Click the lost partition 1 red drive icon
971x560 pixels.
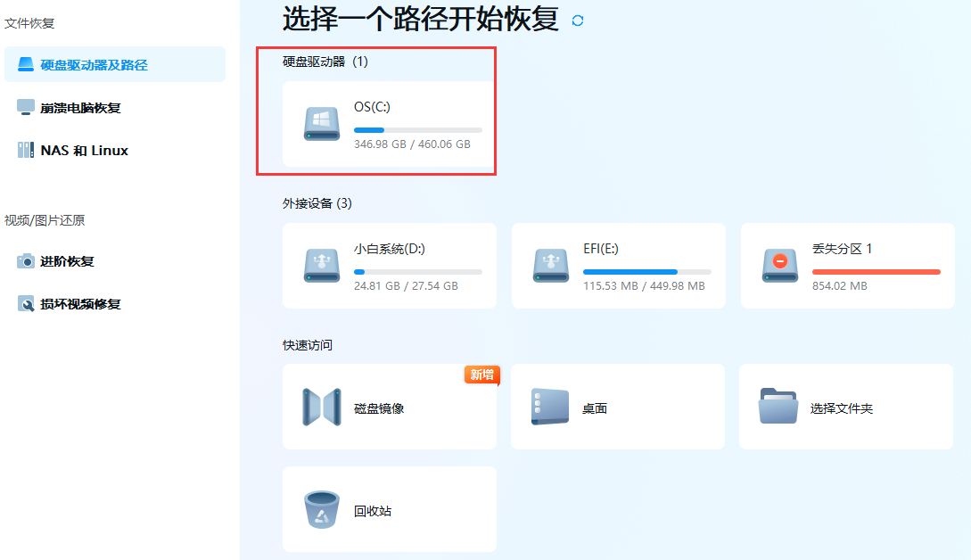[x=779, y=266]
